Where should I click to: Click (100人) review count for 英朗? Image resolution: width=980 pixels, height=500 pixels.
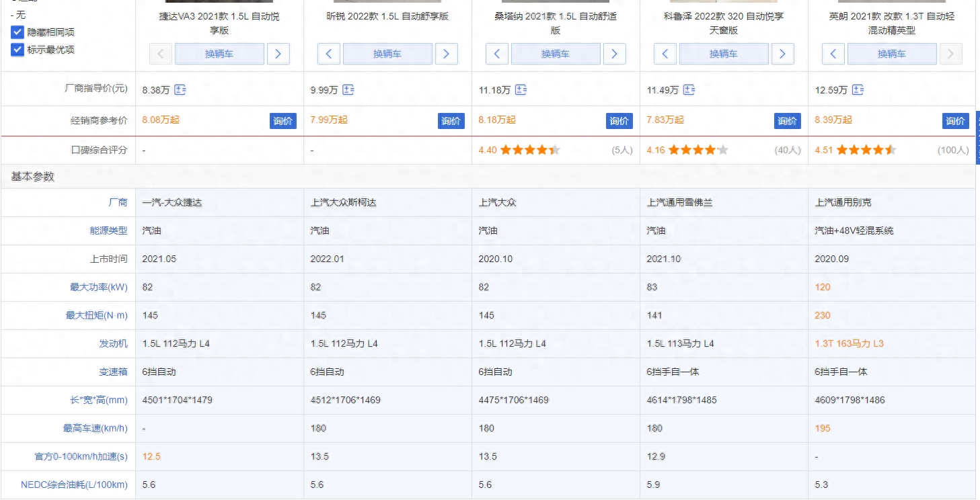coord(953,150)
